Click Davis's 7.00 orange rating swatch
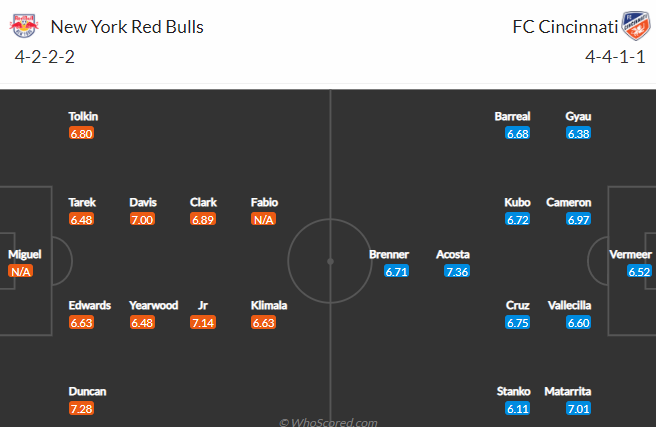Viewport: 656px width, 427px height. (x=142, y=220)
